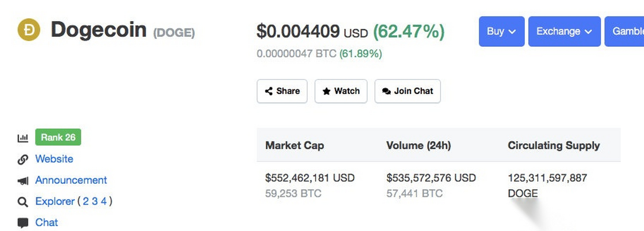Open the main Explorer link

[x=55, y=201]
